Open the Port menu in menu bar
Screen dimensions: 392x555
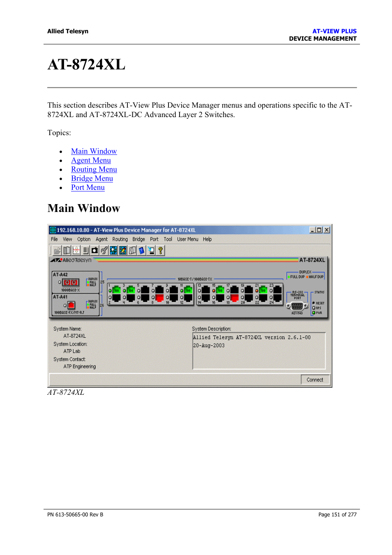(x=154, y=239)
